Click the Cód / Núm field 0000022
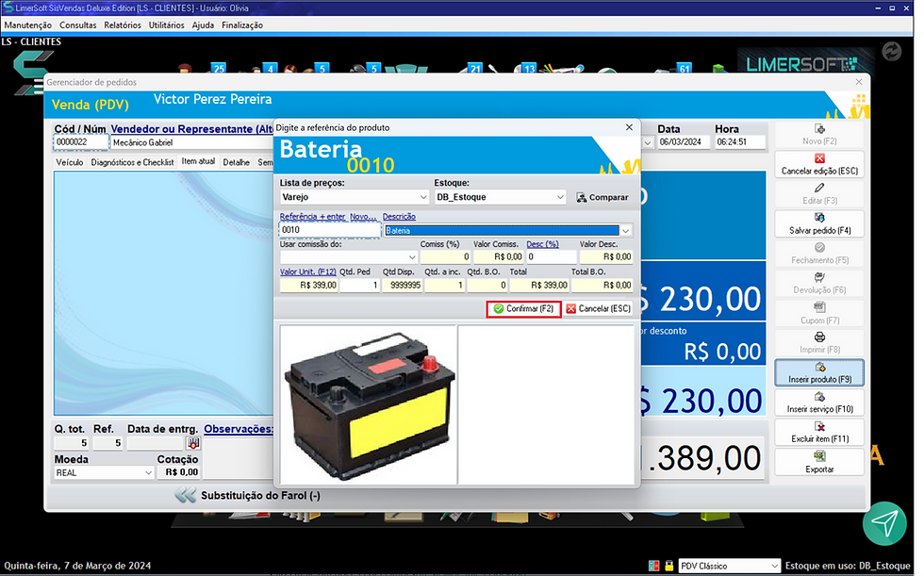924x576 pixels. 81,142
